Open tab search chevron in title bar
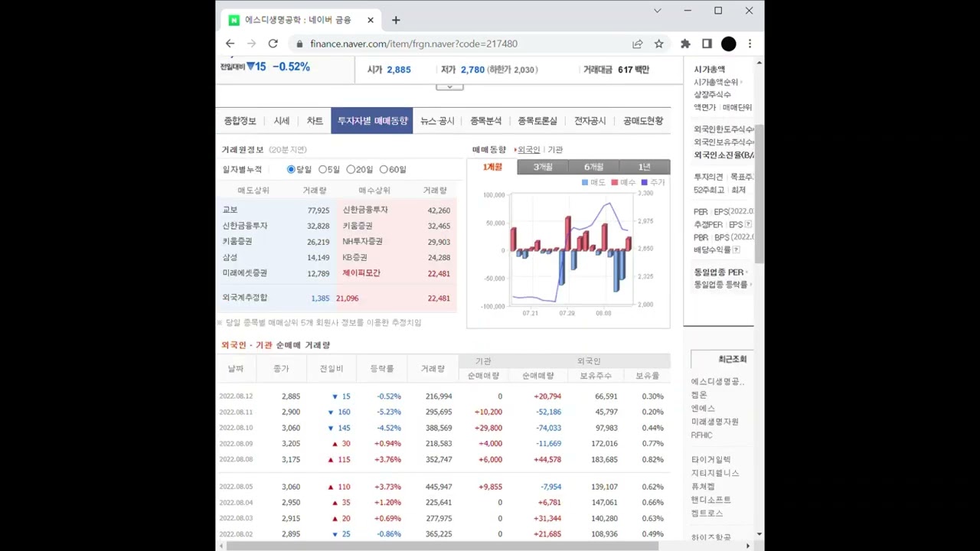 pyautogui.click(x=657, y=11)
